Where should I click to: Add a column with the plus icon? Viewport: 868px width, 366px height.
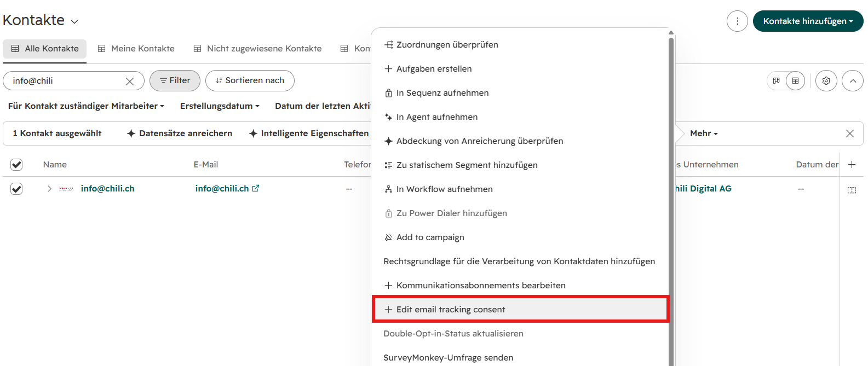pos(852,164)
